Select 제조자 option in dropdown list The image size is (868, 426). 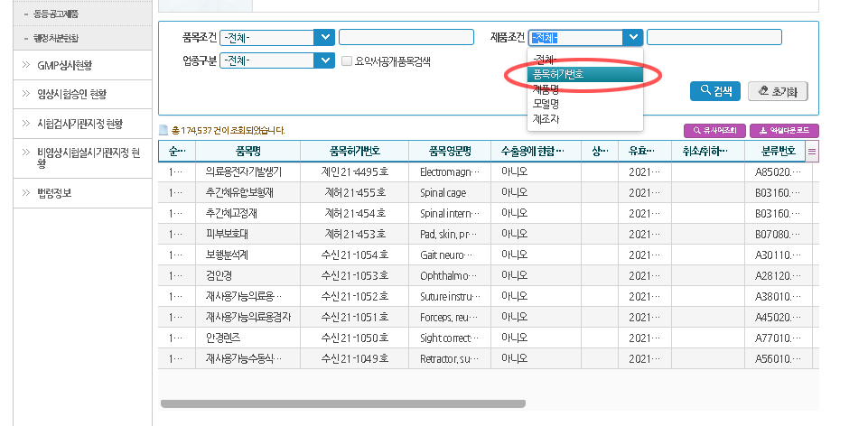(x=585, y=118)
